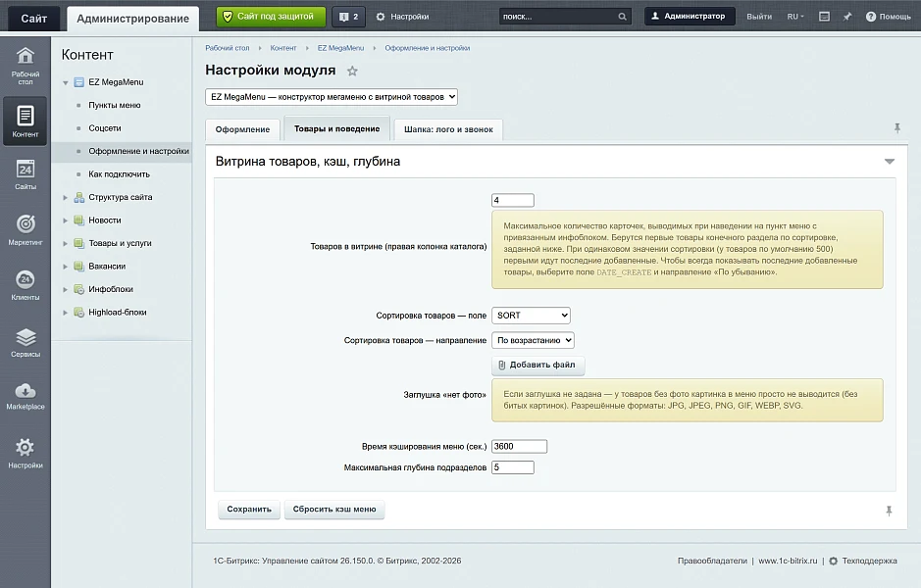The image size is (921, 588).
Task: Open the По возрастанию direction dropdown
Action: tap(533, 340)
